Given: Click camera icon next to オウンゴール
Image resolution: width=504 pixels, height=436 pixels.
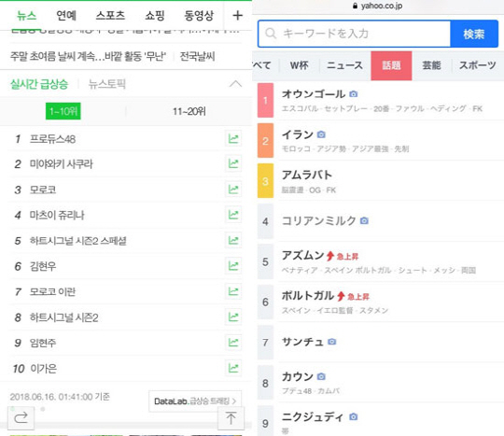Looking at the screenshot, I should tap(353, 94).
